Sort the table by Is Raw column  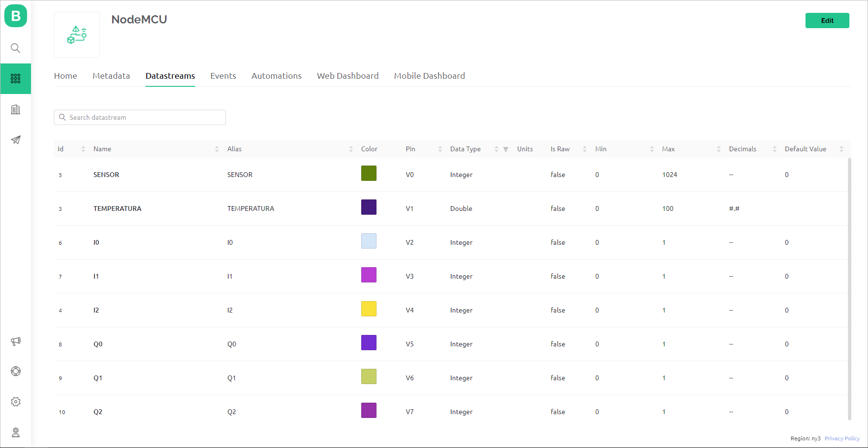click(585, 149)
